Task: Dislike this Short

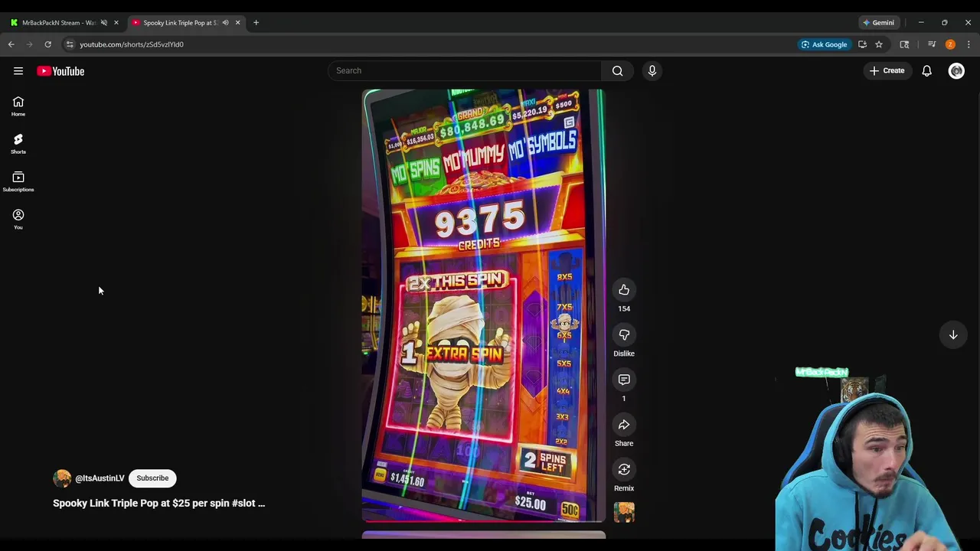Action: tap(624, 335)
